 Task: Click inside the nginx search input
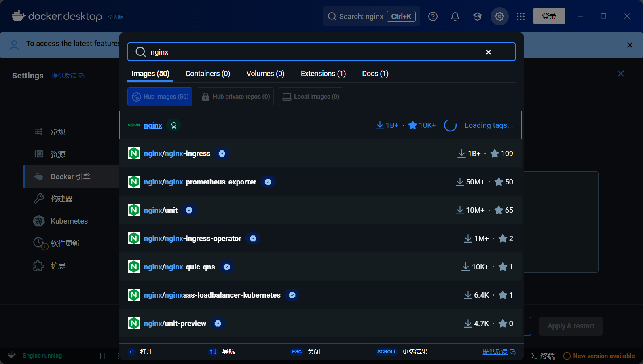(321, 52)
